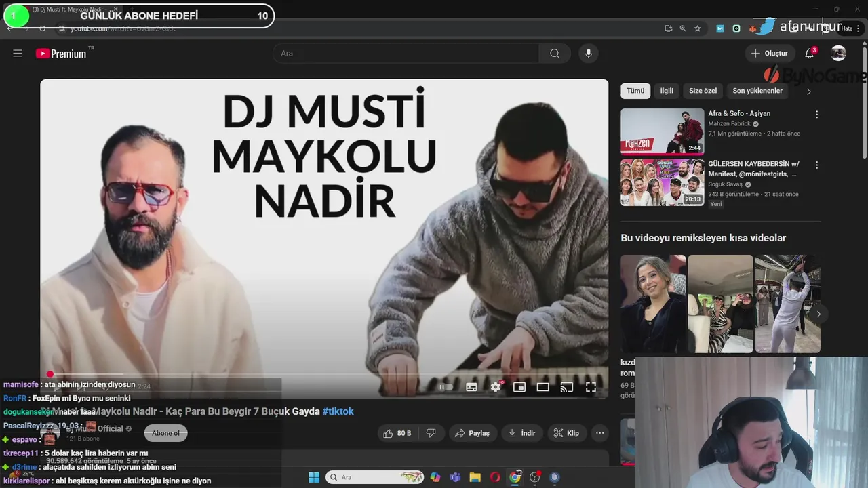This screenshot has height=488, width=868.
Task: Download the video with 'İndir'
Action: 522,433
